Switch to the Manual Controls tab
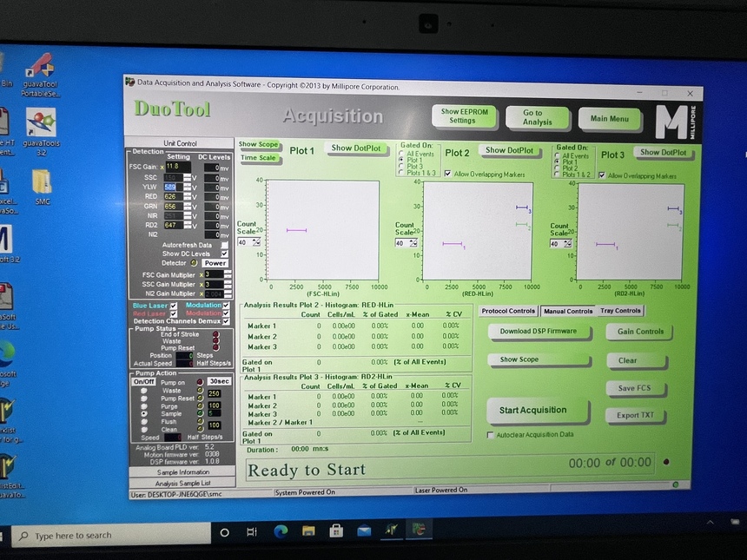747x560 pixels. pos(567,311)
